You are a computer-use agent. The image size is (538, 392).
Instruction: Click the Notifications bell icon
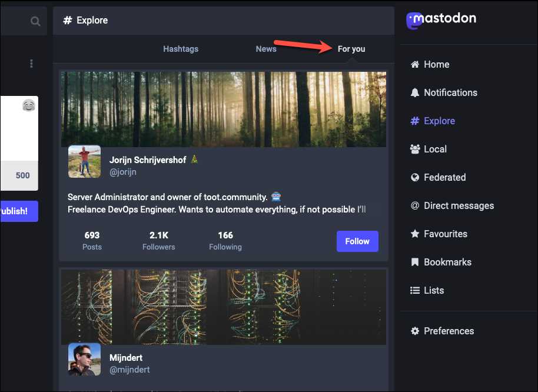pos(415,92)
